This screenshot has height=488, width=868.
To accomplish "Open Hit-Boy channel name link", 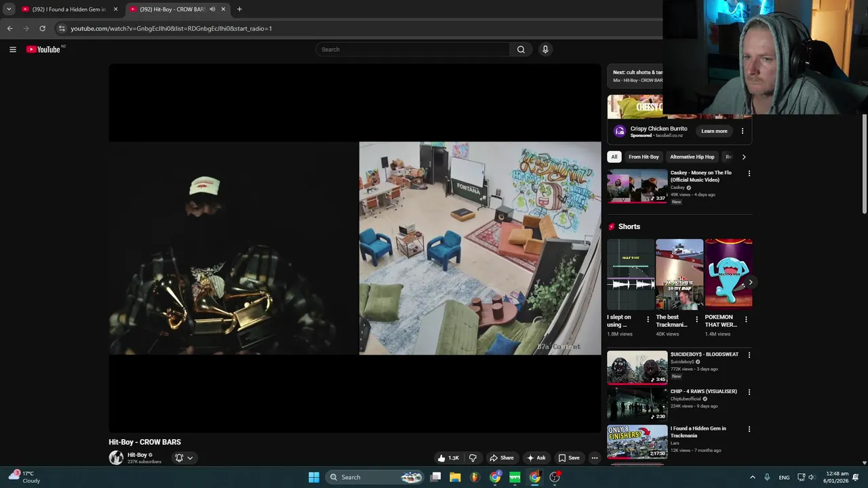I will click(137, 455).
